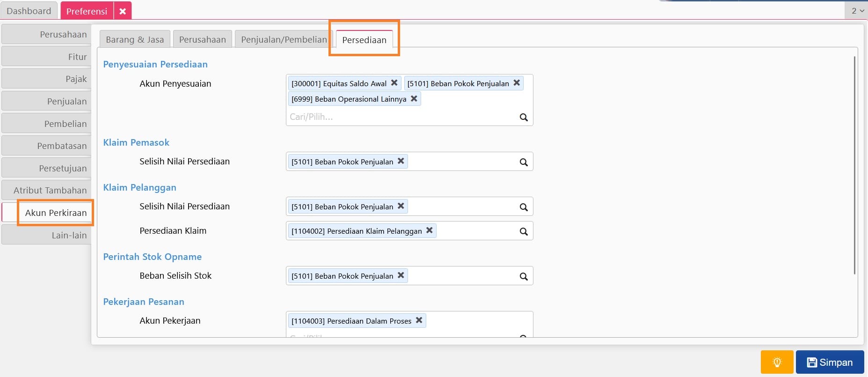Click the Cari/Pilih input in Akun Penyesuaian
This screenshot has height=377, width=868.
click(x=402, y=117)
